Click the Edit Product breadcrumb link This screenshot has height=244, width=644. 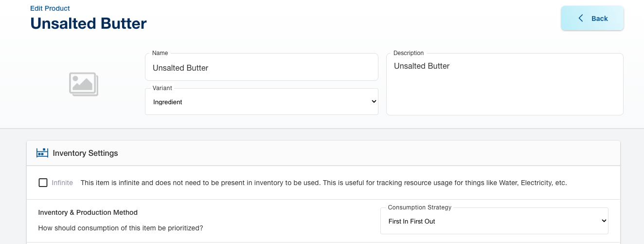pos(50,8)
